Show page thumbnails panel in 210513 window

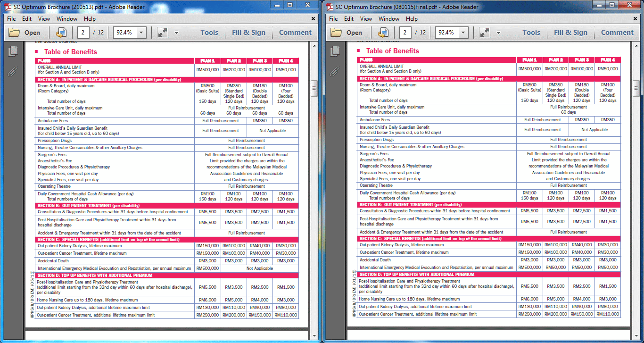13,51
